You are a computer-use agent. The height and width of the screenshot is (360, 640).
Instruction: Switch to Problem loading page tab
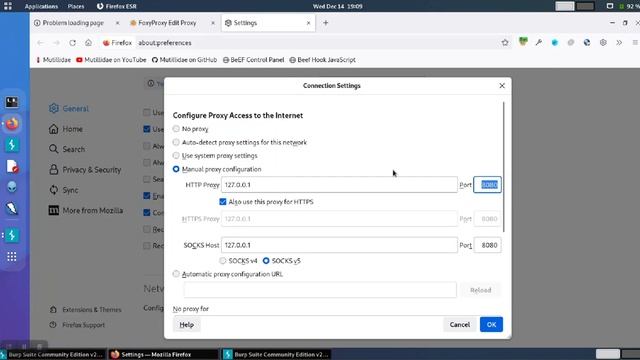[73, 23]
